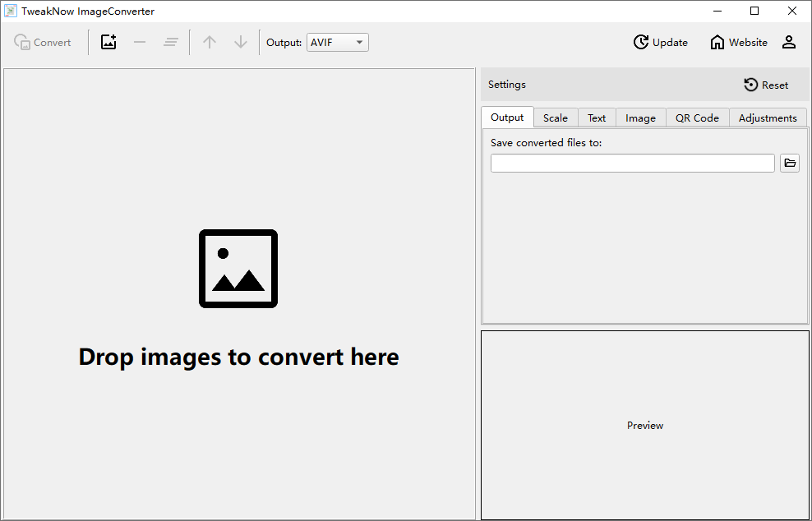Move selected image up

pos(209,41)
